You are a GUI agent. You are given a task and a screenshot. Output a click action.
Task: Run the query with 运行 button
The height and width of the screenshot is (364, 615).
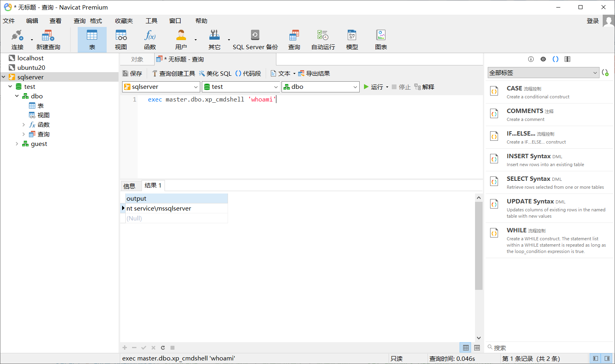[x=373, y=87]
